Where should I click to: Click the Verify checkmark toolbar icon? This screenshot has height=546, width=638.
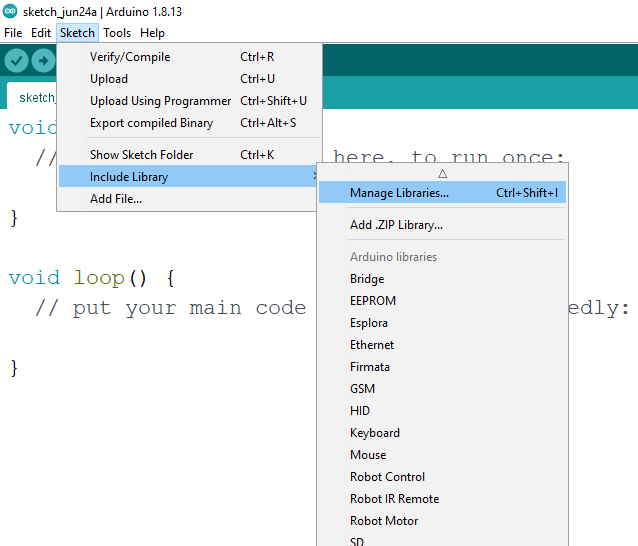(x=16, y=61)
